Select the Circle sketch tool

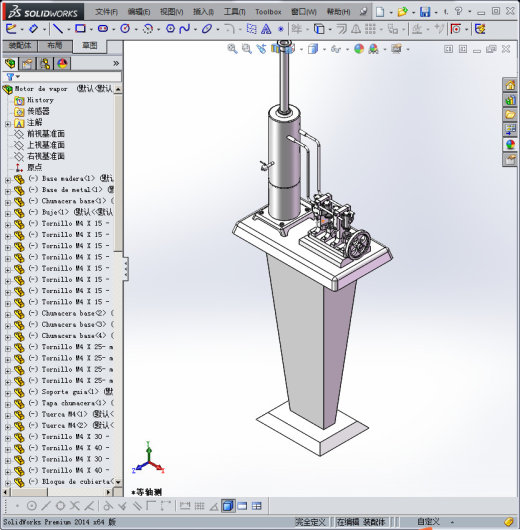pos(125,29)
